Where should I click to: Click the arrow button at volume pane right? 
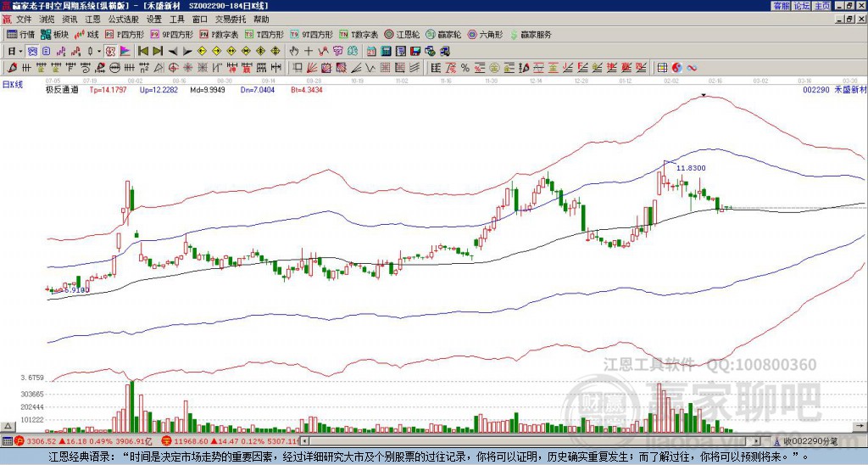click(x=860, y=426)
